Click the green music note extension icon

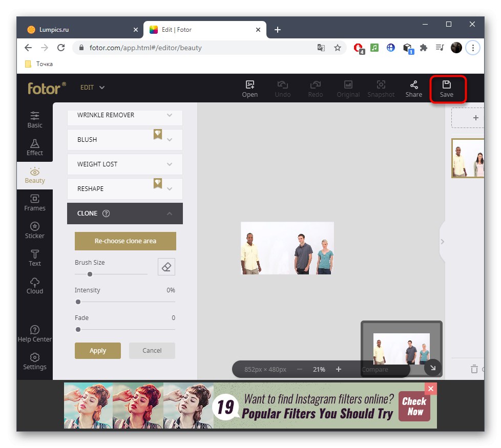374,48
